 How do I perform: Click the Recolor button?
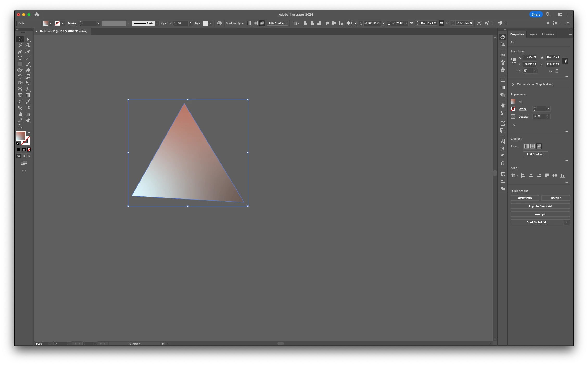[x=555, y=198]
